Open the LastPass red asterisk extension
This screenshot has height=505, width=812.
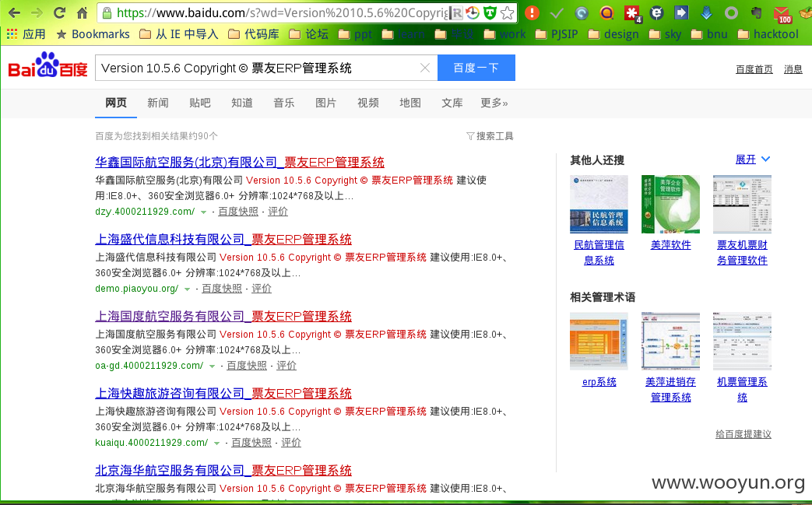pyautogui.click(x=632, y=13)
